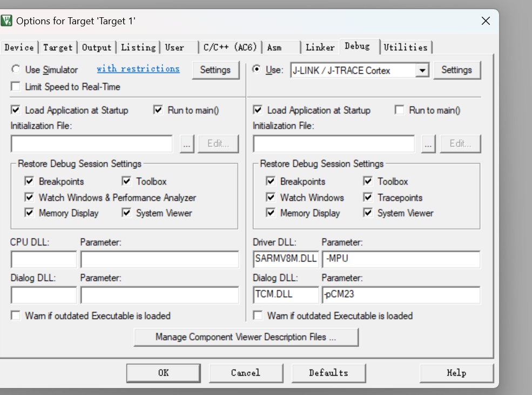Open Manage Component Viewer Description Files

point(246,337)
